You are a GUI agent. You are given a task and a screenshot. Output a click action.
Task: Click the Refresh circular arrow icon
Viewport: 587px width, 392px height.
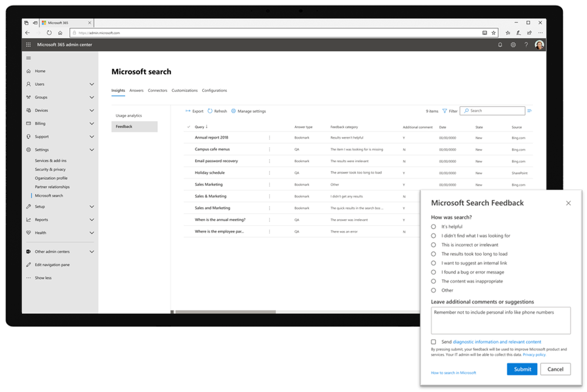[x=210, y=111]
